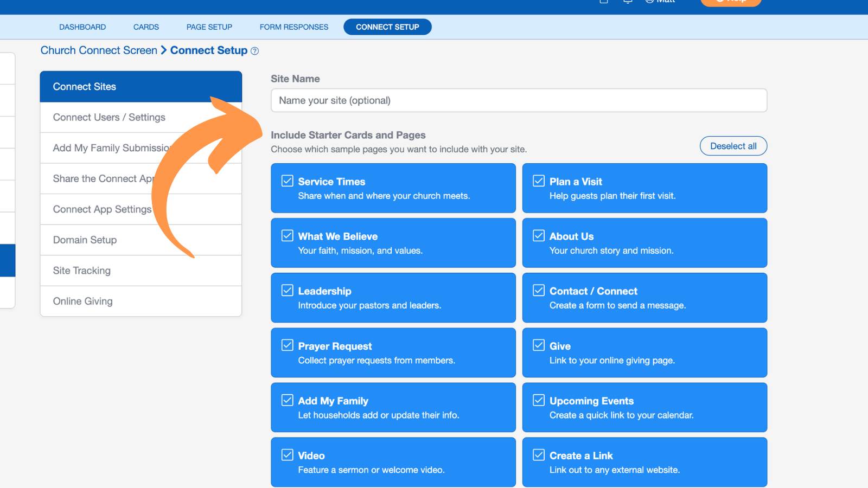Switch to the Cards tab
The image size is (868, 488).
tap(146, 27)
